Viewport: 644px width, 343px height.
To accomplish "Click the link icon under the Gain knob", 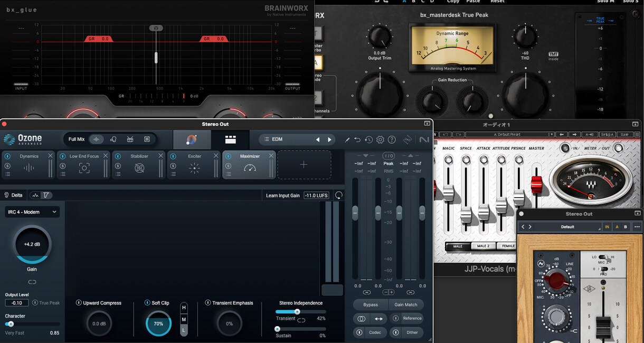I will [x=32, y=282].
